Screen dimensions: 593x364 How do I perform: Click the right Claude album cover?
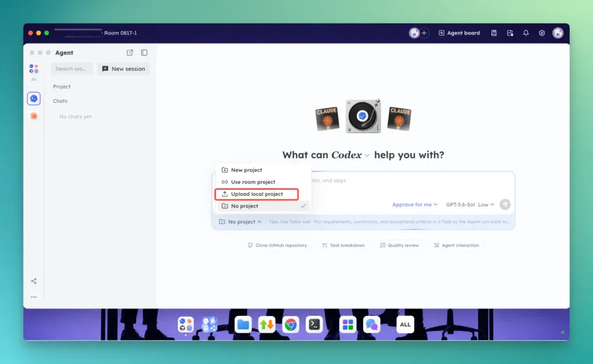pyautogui.click(x=399, y=119)
